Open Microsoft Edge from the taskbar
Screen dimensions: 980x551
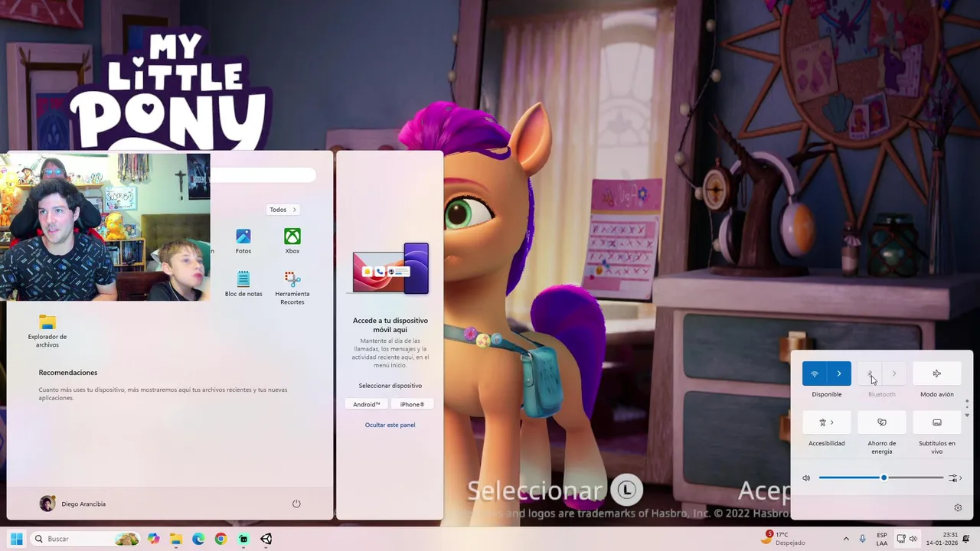[198, 539]
